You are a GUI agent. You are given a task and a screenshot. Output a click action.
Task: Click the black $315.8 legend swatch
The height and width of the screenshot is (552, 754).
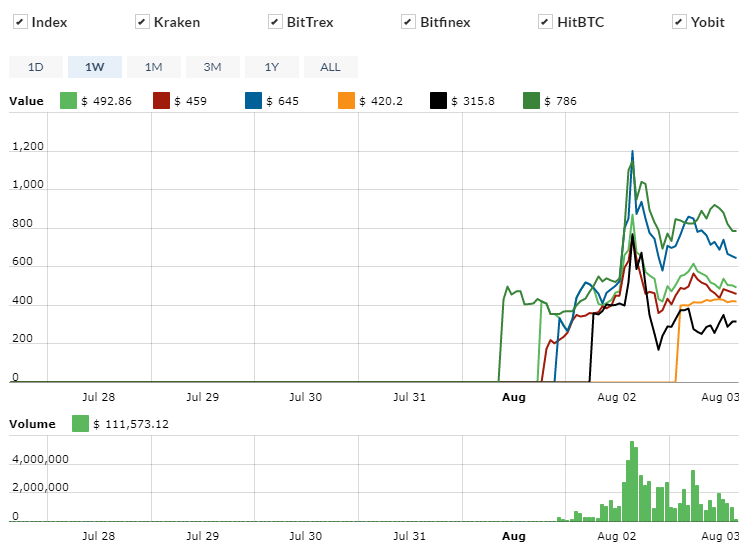(x=439, y=101)
